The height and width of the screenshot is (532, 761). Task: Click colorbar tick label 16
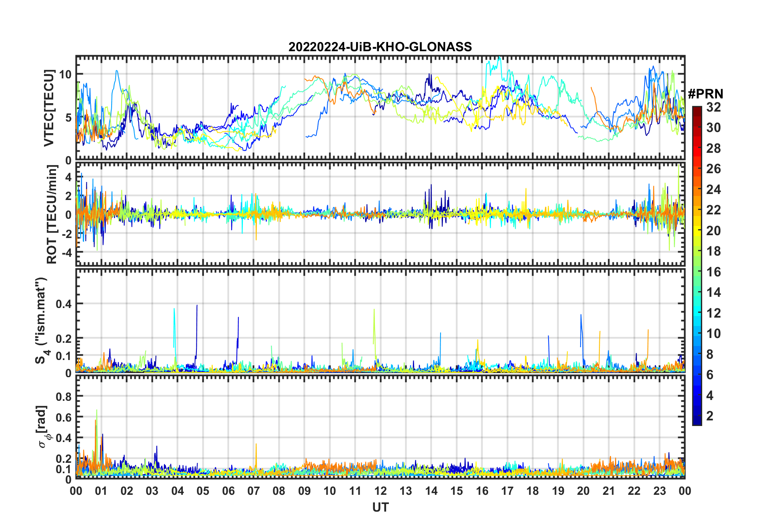[x=713, y=272]
